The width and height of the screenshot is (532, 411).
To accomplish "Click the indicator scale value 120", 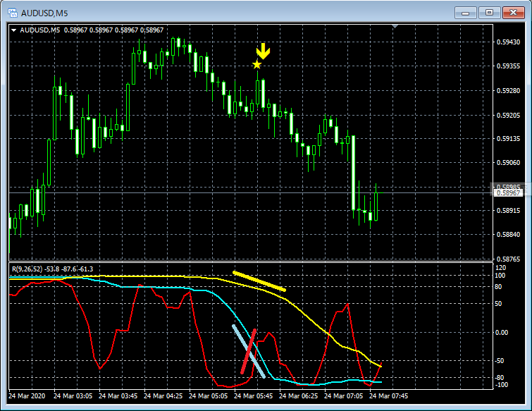I will coord(500,268).
